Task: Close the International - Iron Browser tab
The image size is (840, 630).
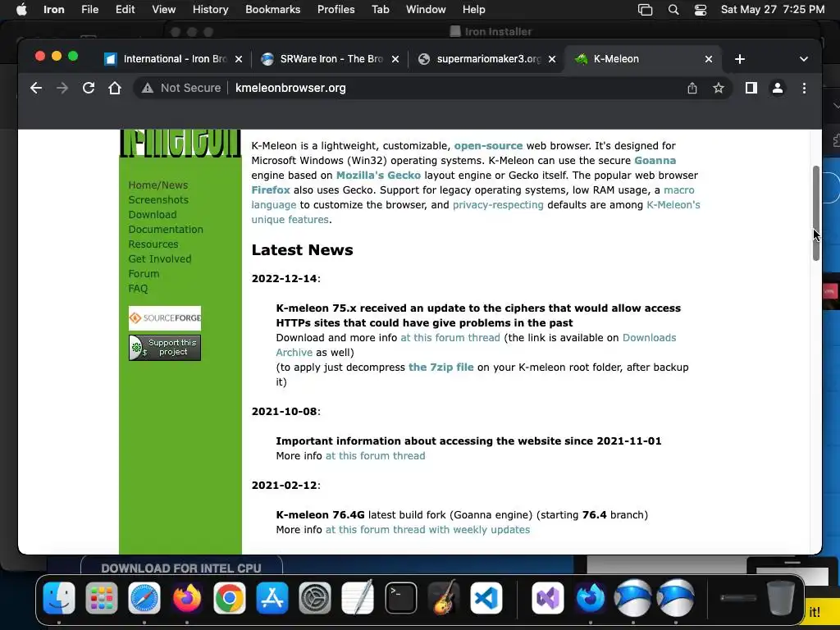Action: pyautogui.click(x=239, y=59)
